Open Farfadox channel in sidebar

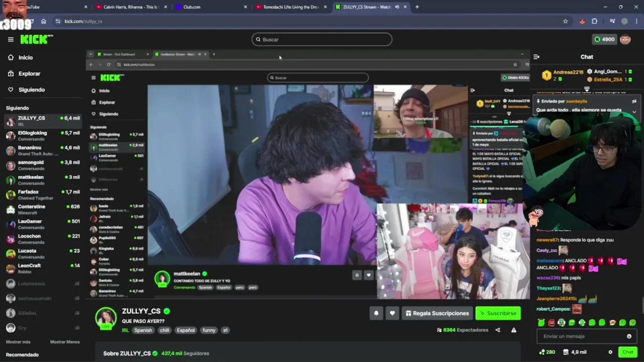coord(43,195)
